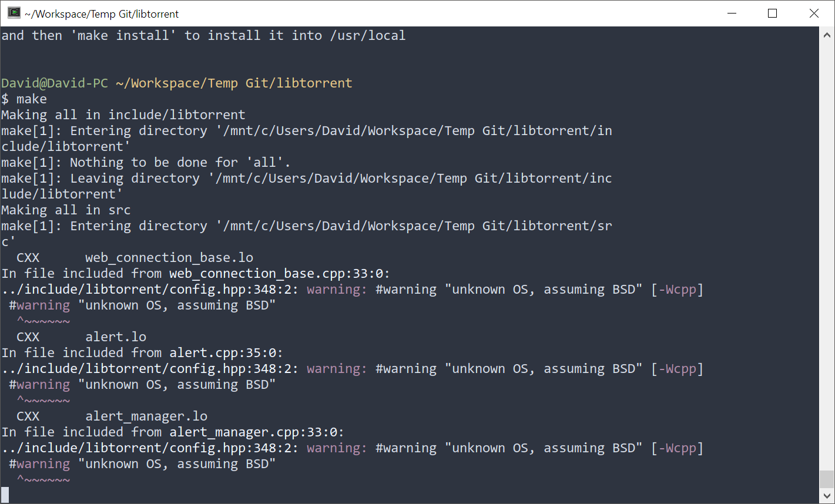Image resolution: width=835 pixels, height=504 pixels.
Task: Maximize the terminal window
Action: tap(772, 13)
